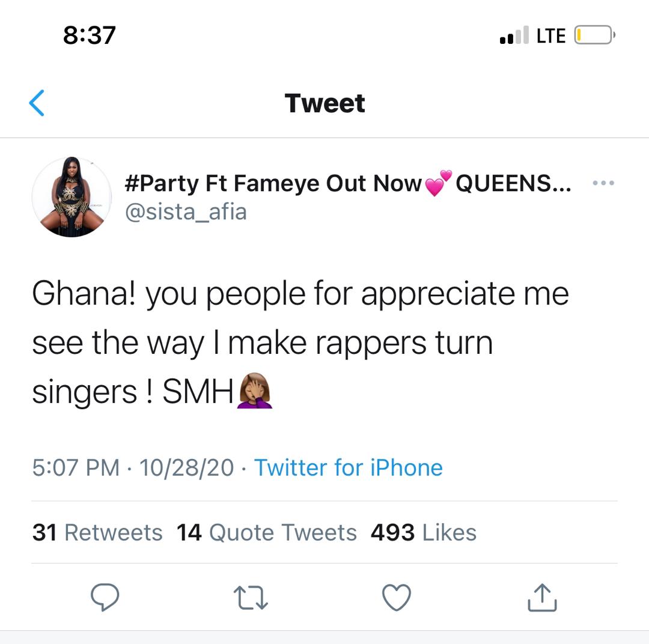Screen dimensions: 649x644
Task: Tap the display name '#Party Ft Fameye Out Now'
Action: click(x=273, y=183)
